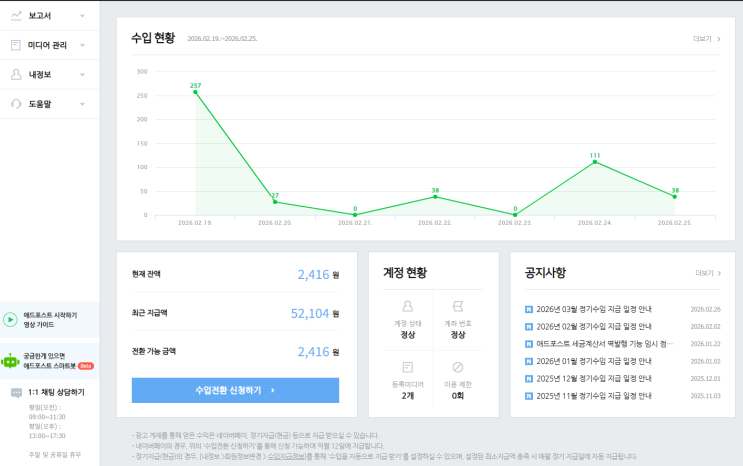The image size is (743, 466).
Task: Click date range 2026.02.19.~2026.02.25.
Action: pyautogui.click(x=222, y=39)
